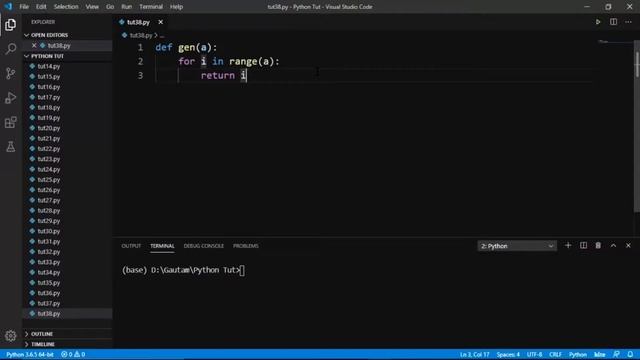Click the errors and warnings status indicator
The width and height of the screenshot is (640, 360).
tap(73, 355)
